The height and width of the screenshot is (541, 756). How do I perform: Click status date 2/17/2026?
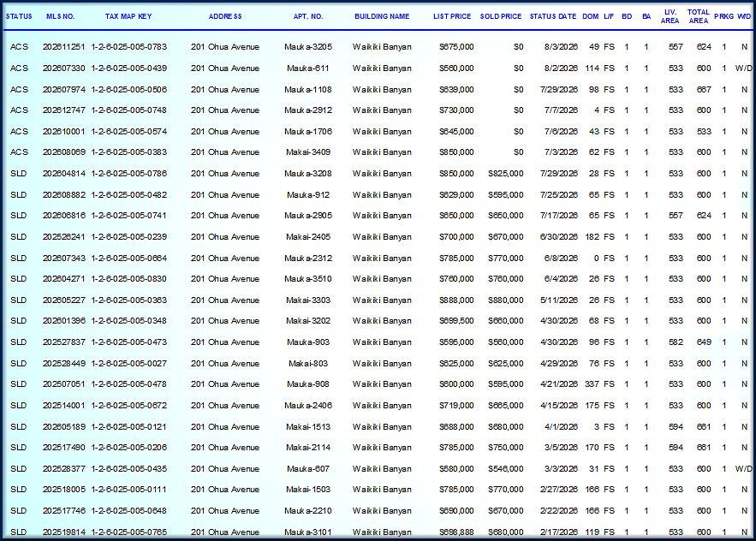click(559, 532)
